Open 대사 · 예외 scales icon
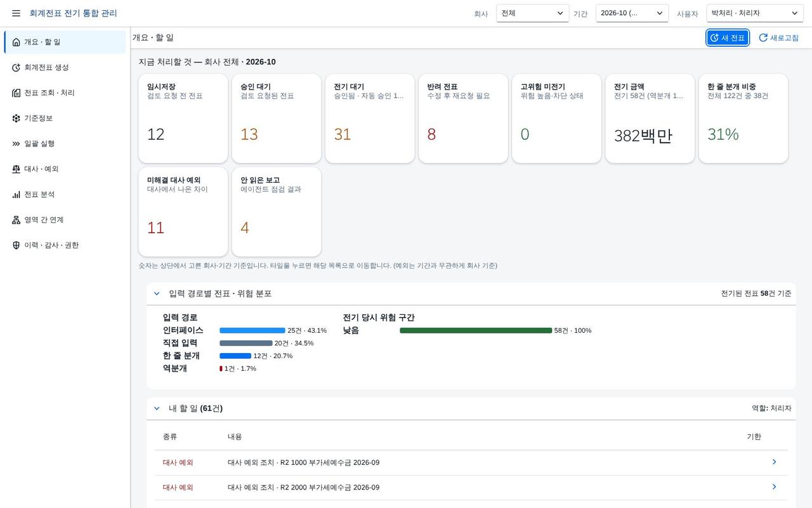The width and height of the screenshot is (812, 508). point(16,169)
